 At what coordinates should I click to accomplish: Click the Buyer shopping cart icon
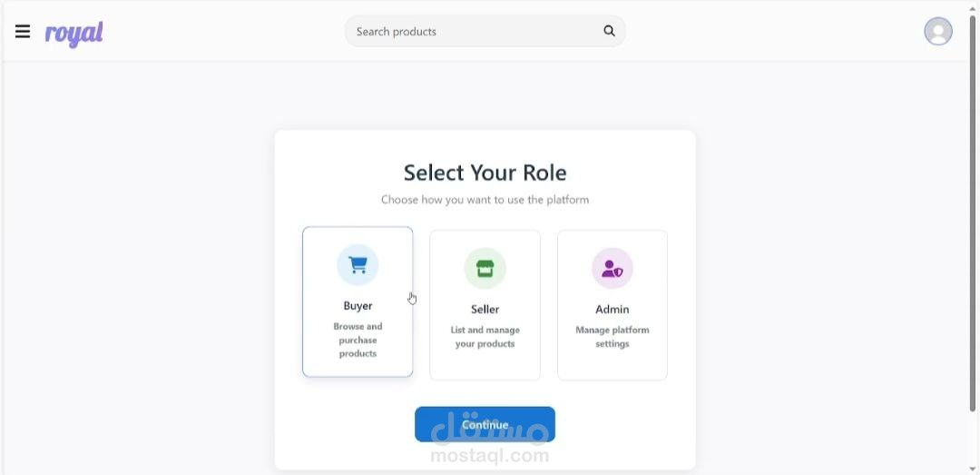point(358,265)
